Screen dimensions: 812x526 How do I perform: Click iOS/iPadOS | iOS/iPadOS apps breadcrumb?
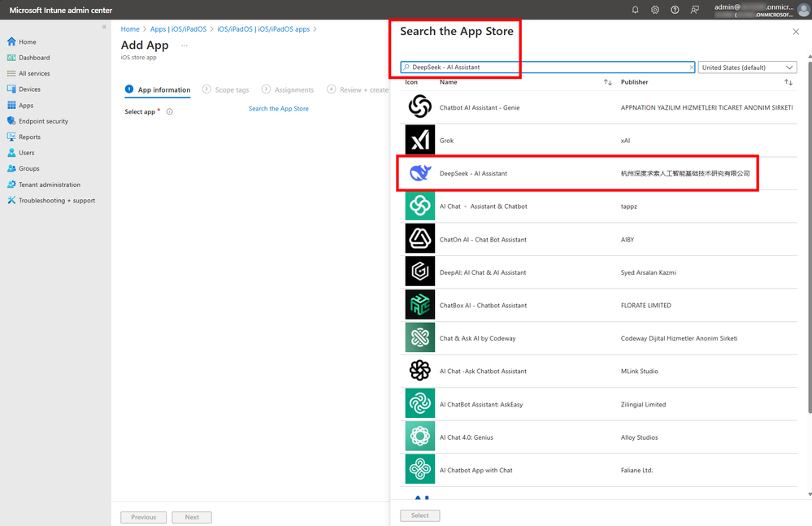(x=263, y=29)
